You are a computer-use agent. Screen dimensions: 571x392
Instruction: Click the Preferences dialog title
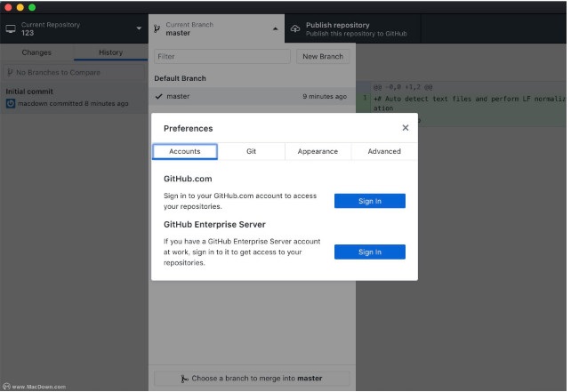pos(189,129)
